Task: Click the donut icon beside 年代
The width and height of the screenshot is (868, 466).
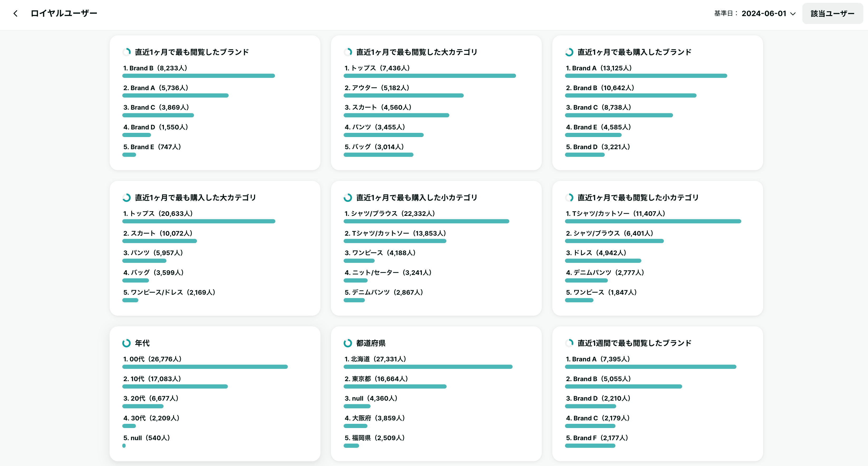Action: pyautogui.click(x=127, y=343)
